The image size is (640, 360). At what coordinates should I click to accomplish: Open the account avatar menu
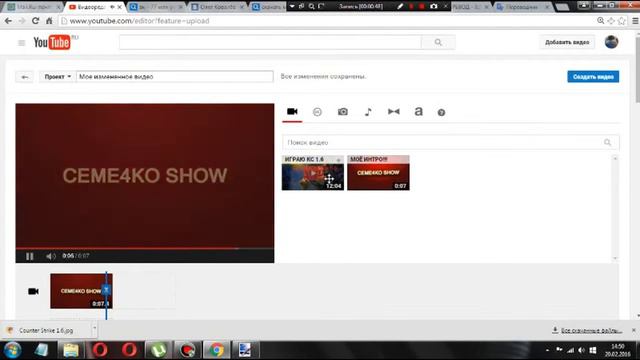pos(611,42)
